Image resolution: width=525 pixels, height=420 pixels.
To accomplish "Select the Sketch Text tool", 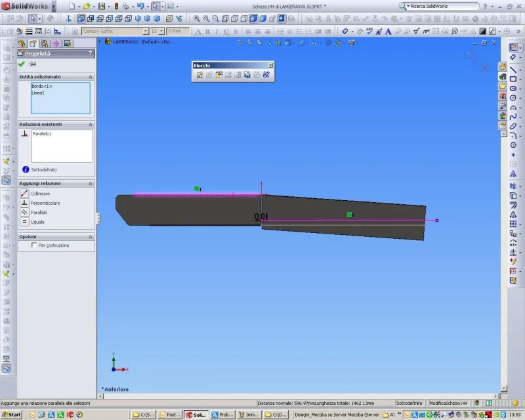I will [513, 174].
